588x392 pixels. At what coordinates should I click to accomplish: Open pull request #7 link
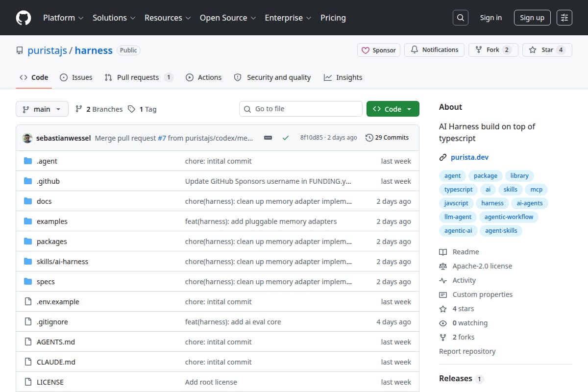coord(162,138)
